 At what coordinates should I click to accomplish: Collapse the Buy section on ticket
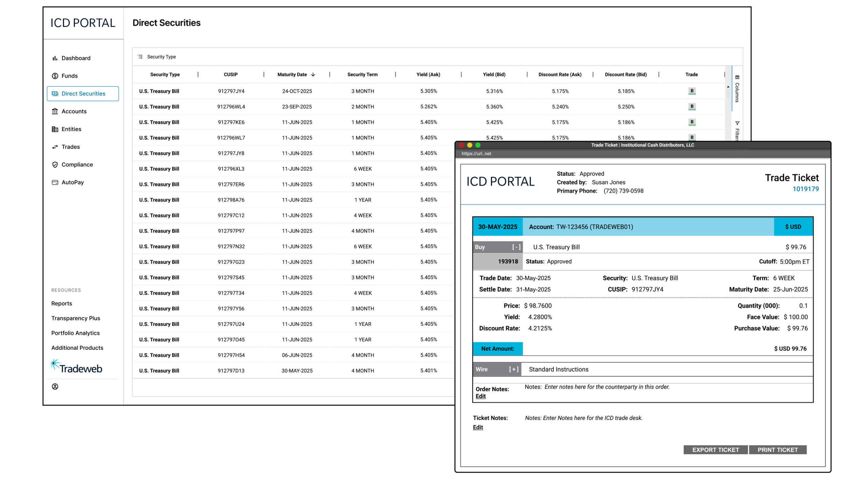516,247
